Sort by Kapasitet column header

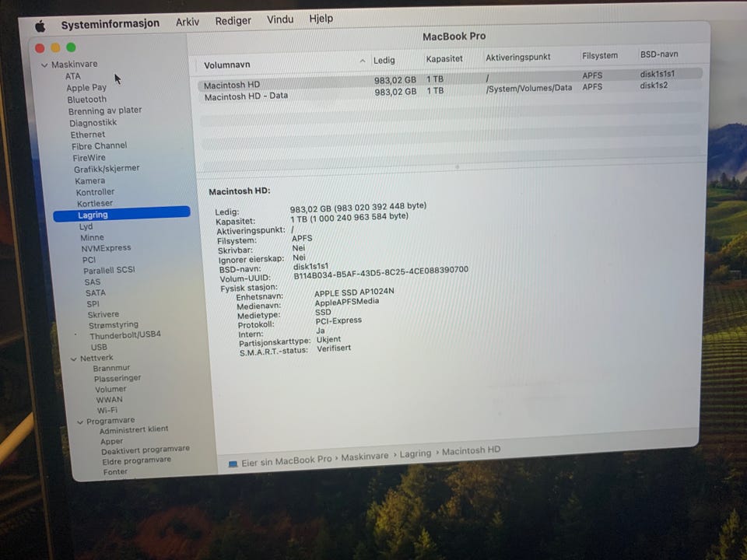(444, 59)
